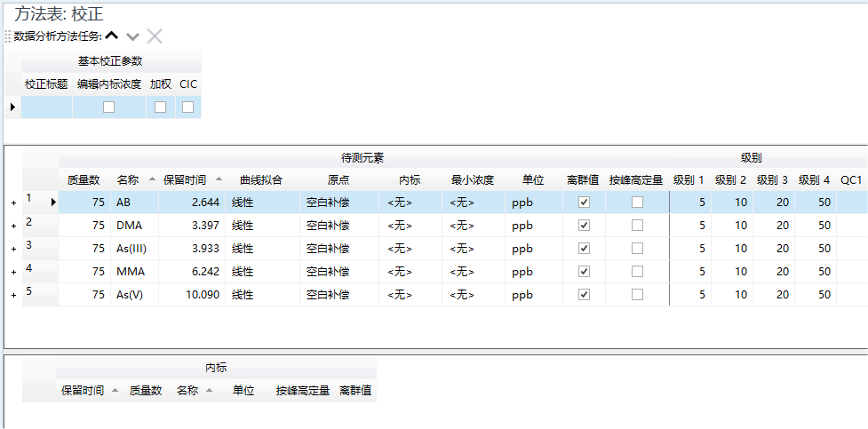Expand row 3 for As(III)
This screenshot has height=429, width=868.
point(13,250)
